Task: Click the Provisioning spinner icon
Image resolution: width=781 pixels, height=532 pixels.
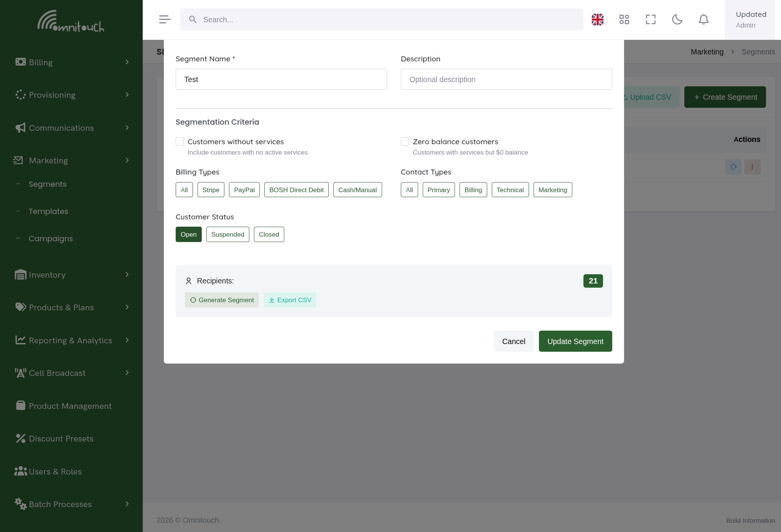Action: click(x=21, y=95)
